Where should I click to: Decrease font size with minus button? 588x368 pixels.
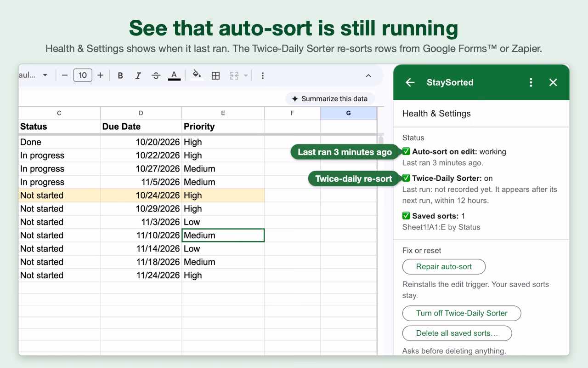[65, 75]
